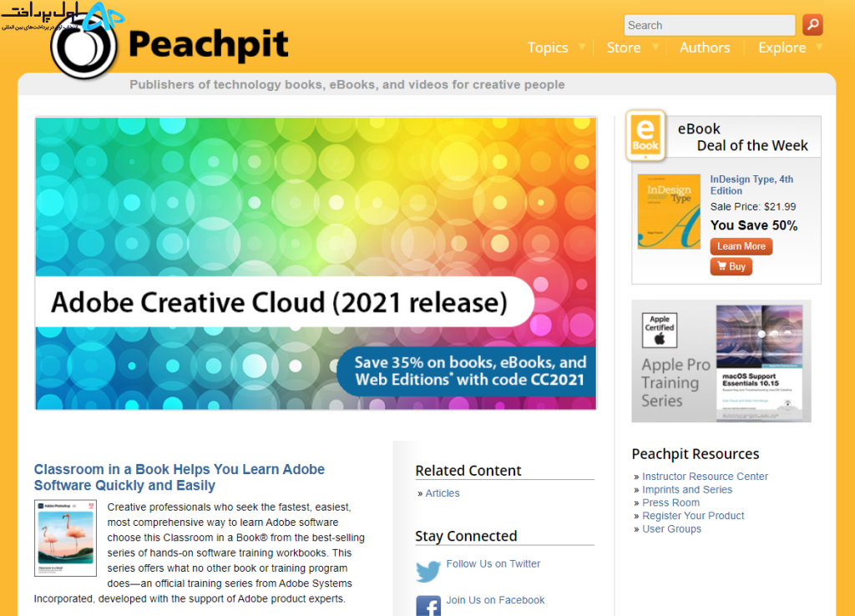Open the Articles related content link

[443, 492]
